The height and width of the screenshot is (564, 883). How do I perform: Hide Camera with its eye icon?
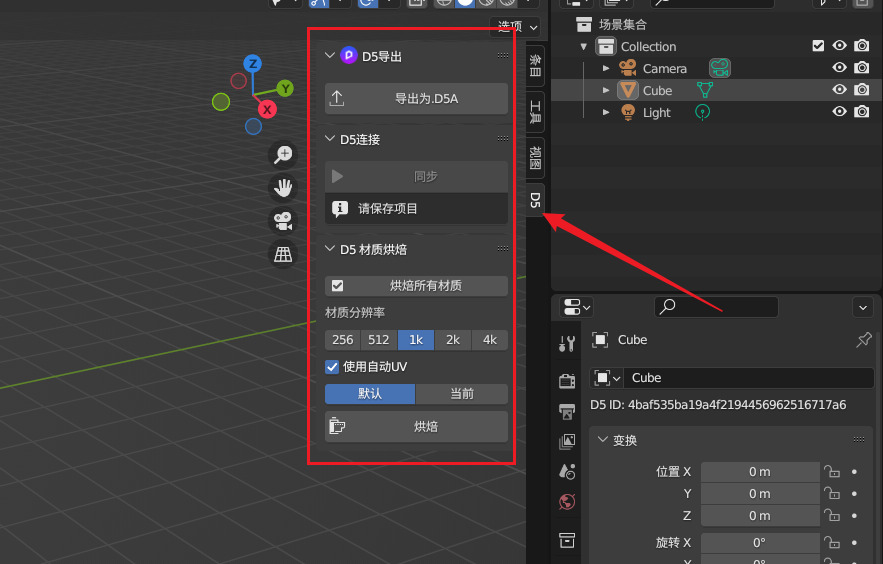coord(839,68)
